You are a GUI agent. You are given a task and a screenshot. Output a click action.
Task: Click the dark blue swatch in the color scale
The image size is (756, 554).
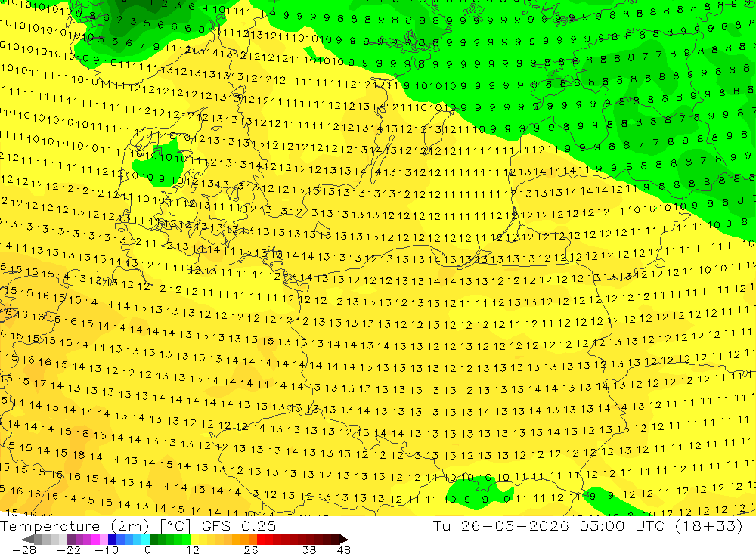[x=113, y=539]
